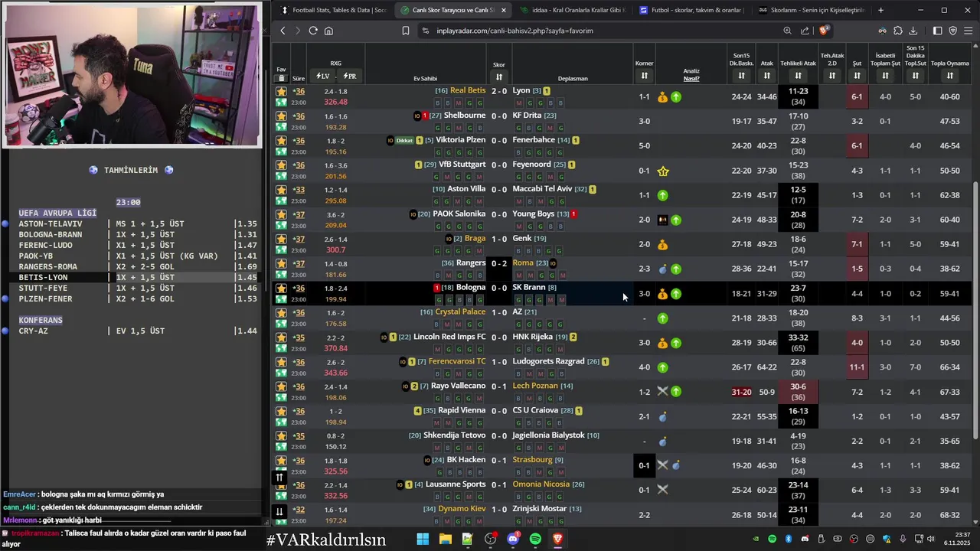Sort the Skor column

click(x=499, y=77)
